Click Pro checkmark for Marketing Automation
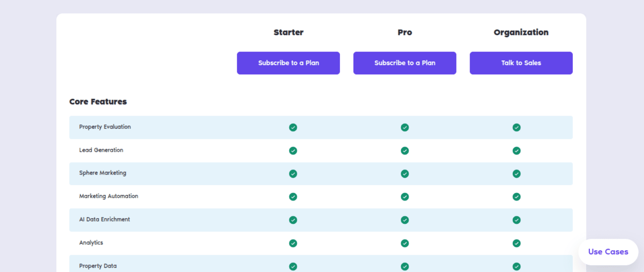The height and width of the screenshot is (272, 644). point(405,197)
